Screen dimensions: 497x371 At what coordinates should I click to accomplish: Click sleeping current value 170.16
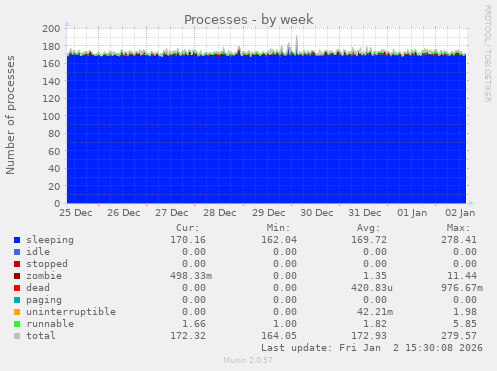click(188, 240)
